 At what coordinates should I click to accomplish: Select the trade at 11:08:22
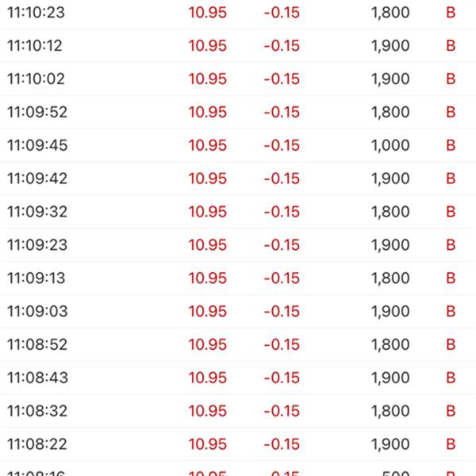tap(238, 445)
